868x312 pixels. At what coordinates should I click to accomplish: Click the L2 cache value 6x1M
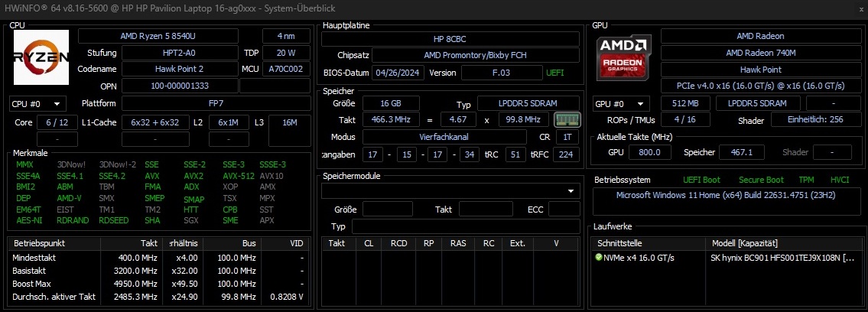pyautogui.click(x=229, y=122)
